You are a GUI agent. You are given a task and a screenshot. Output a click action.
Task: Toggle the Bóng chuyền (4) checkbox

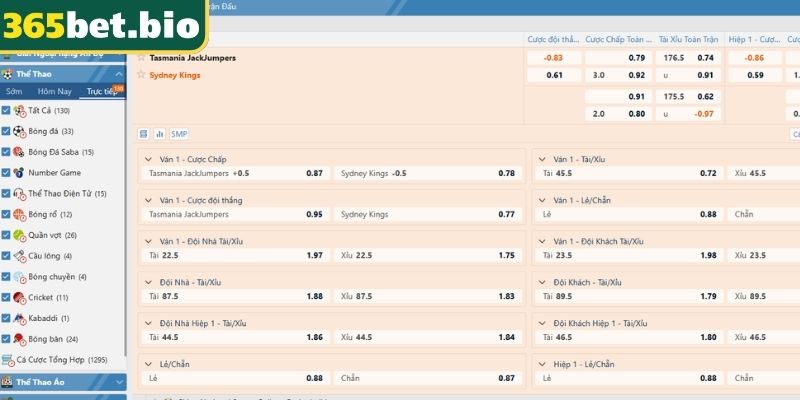point(6,277)
